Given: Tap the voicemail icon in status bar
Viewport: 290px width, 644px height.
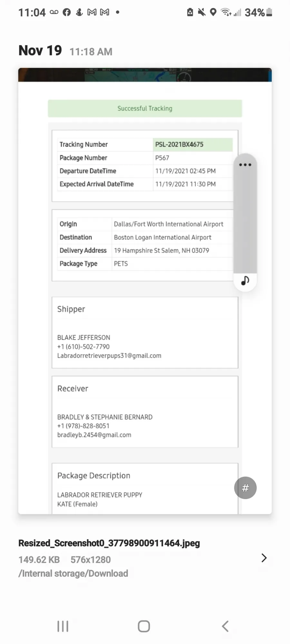Looking at the screenshot, I should pos(54,12).
